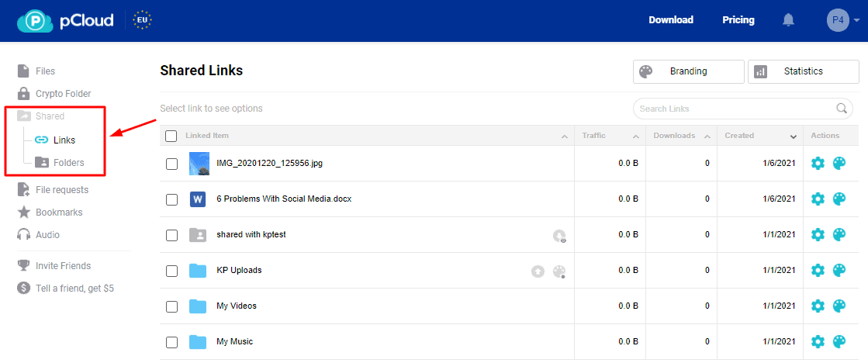Check the box for 6 Problems With Social Media.docx
This screenshot has width=868, height=363.
[x=171, y=199]
